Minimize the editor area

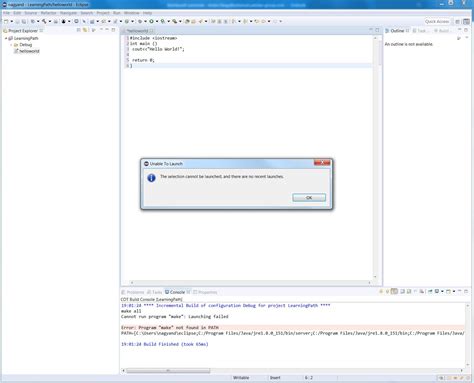point(371,30)
